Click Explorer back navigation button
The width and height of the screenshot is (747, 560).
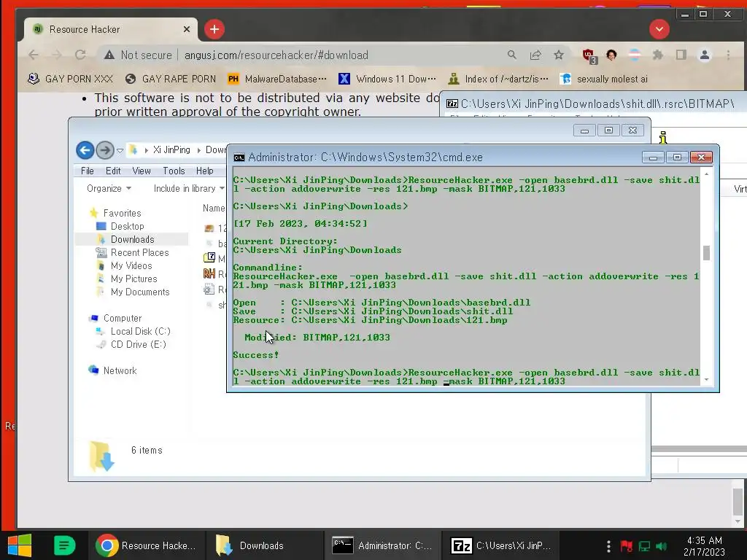click(x=85, y=150)
